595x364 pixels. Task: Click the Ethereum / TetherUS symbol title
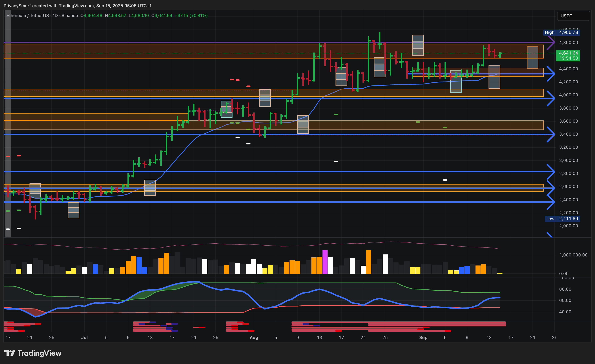click(27, 15)
